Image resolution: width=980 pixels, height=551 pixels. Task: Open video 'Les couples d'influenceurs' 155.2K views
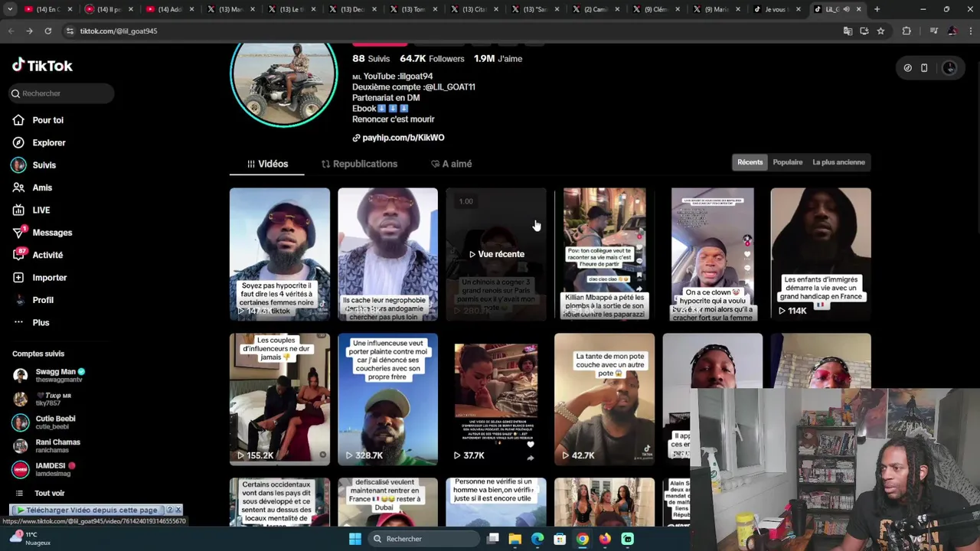279,399
